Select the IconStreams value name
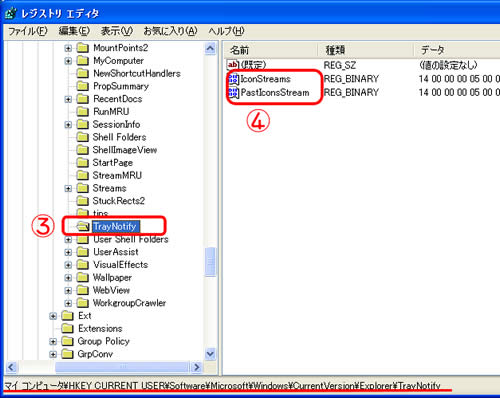500x398 pixels. coord(266,79)
